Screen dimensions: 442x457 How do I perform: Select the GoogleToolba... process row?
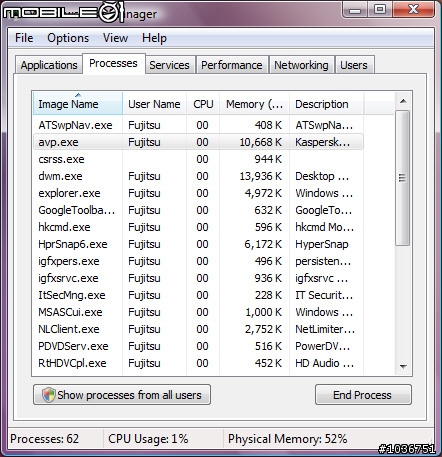click(x=198, y=210)
